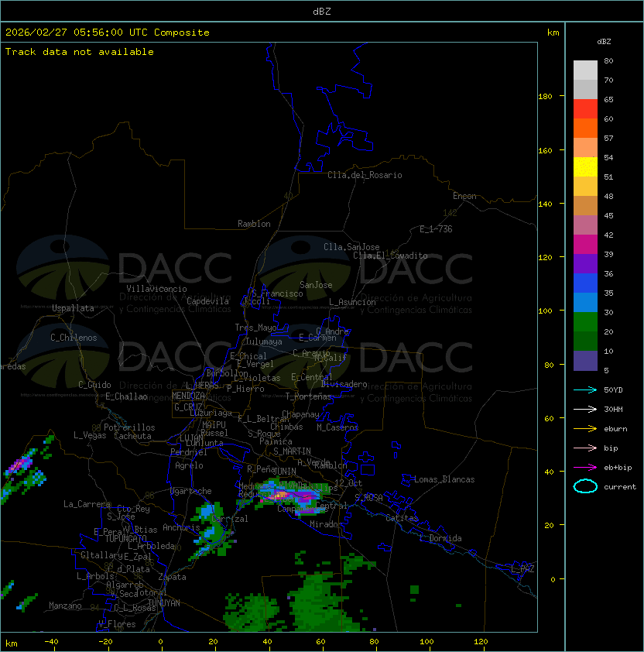The width and height of the screenshot is (644, 652).
Task: Click the 'Encon' map label
Action: click(x=464, y=196)
